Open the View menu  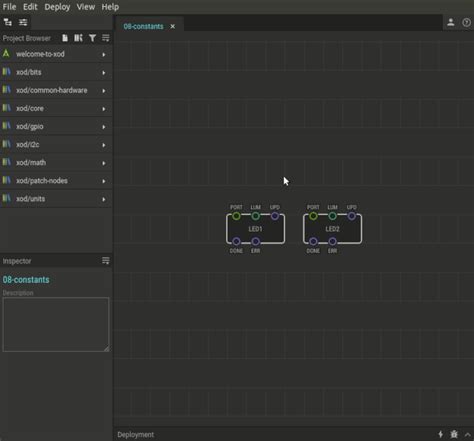pos(86,7)
